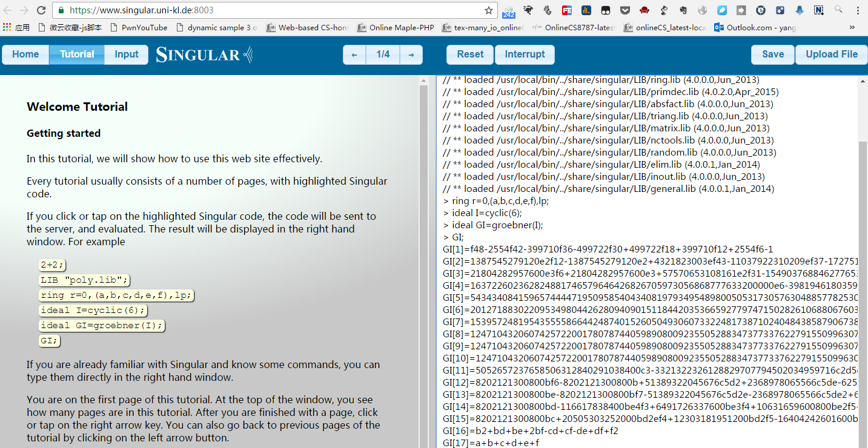Run the highlighted code '2+2;'
Viewport: 868px width, 448px height.
[x=52, y=265]
